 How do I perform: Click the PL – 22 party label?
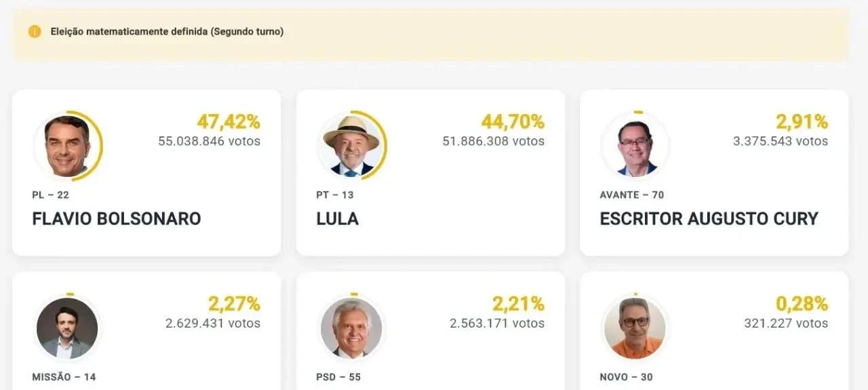(x=51, y=195)
